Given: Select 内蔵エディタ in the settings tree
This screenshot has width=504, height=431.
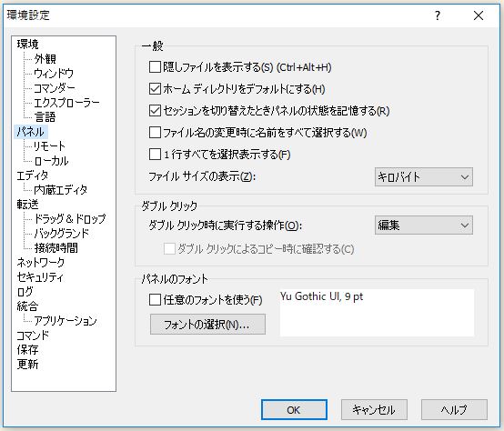Looking at the screenshot, I should (60, 190).
